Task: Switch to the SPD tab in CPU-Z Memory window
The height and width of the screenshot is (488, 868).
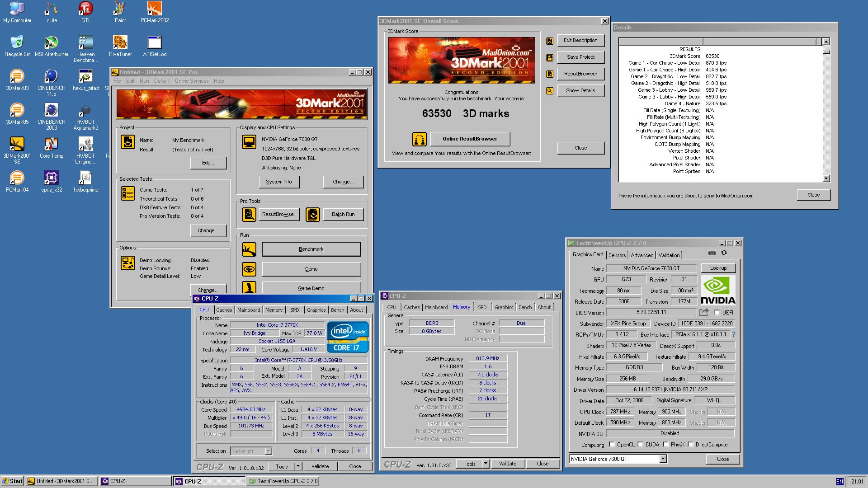Action: click(482, 307)
